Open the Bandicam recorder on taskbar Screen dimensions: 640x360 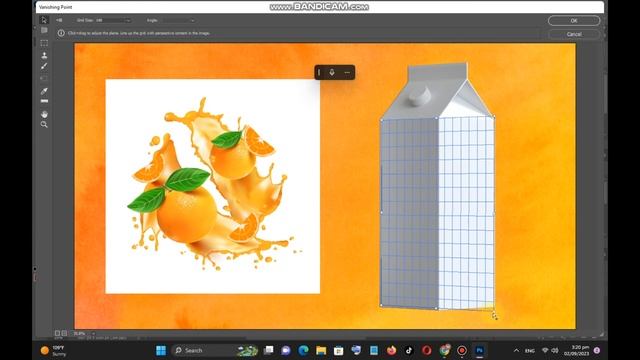(x=462, y=350)
